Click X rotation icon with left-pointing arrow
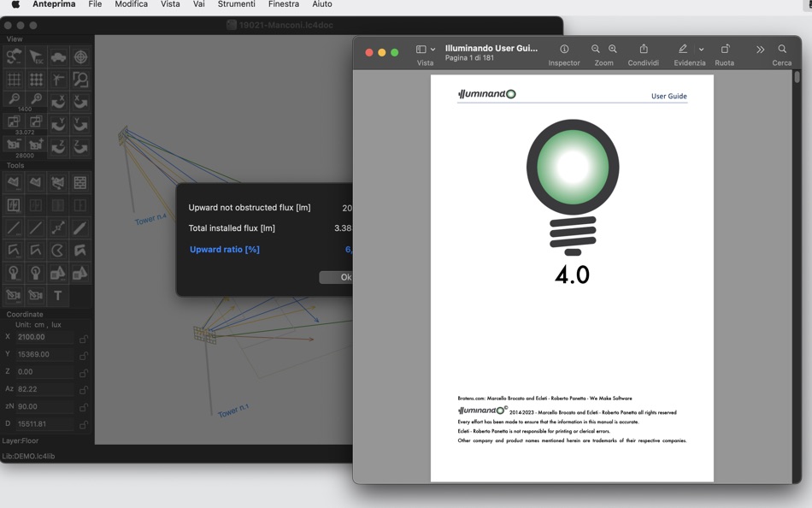Screen dimensions: 812x508 pyautogui.click(x=58, y=102)
